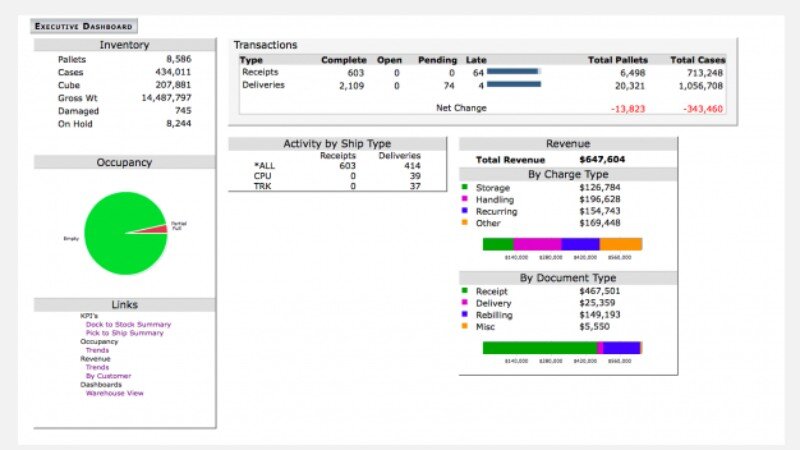The height and width of the screenshot is (450, 800).
Task: Open the By Customer revenue link
Action: 108,376
